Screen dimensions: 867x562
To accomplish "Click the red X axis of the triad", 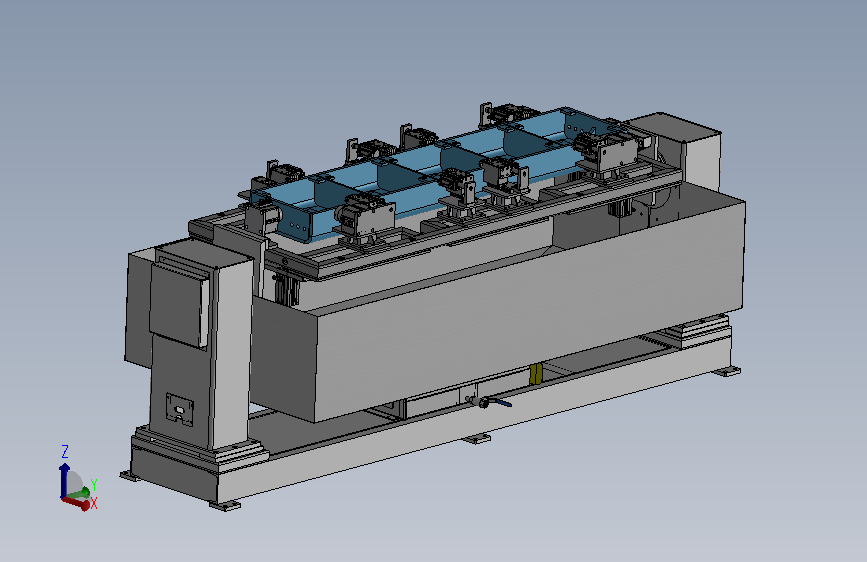I will (x=76, y=502).
